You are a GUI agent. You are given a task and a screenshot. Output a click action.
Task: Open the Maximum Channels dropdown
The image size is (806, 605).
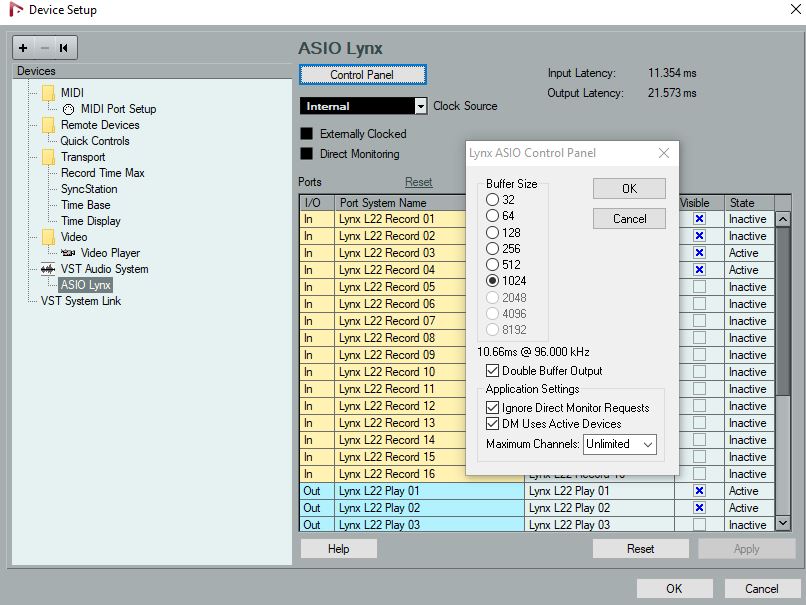click(619, 444)
